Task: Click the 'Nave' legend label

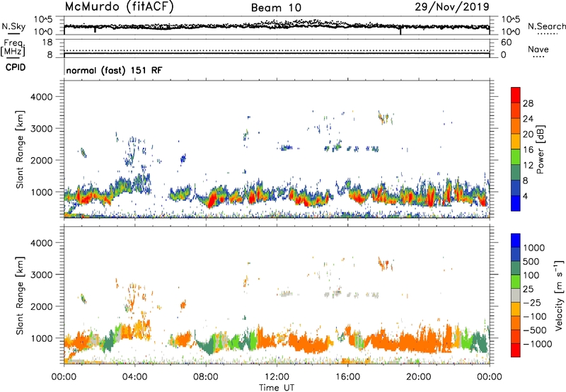Action: 538,49
